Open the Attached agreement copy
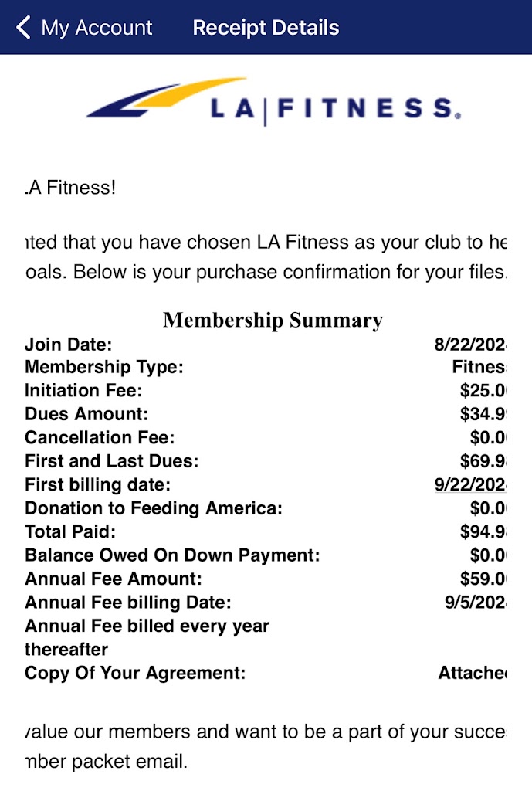Image resolution: width=532 pixels, height=791 pixels. pyautogui.click(x=473, y=673)
